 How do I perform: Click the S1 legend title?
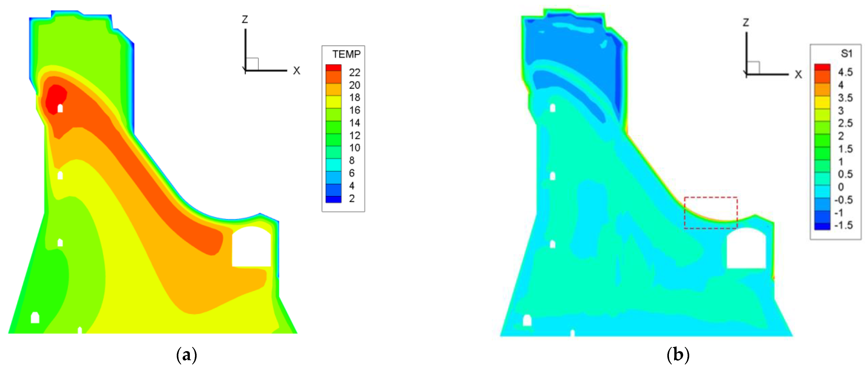[x=846, y=53]
